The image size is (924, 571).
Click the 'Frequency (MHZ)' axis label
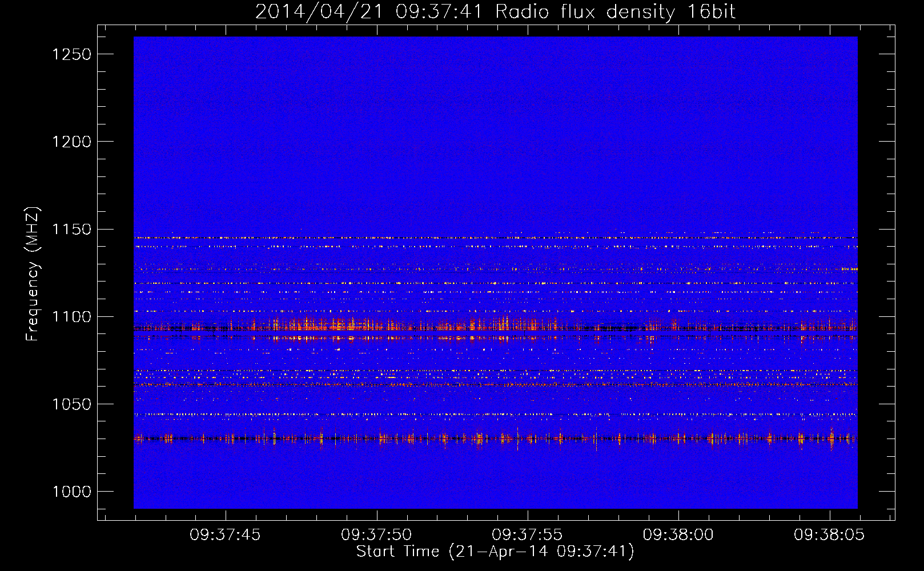tap(33, 274)
